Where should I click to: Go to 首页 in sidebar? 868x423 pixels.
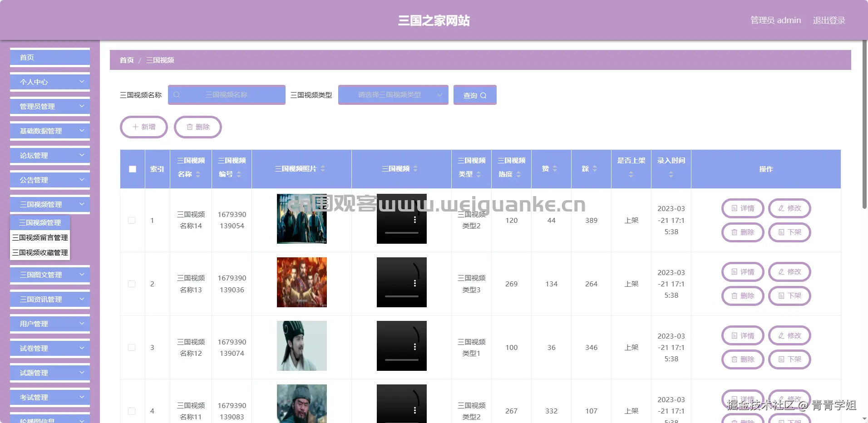coord(50,58)
